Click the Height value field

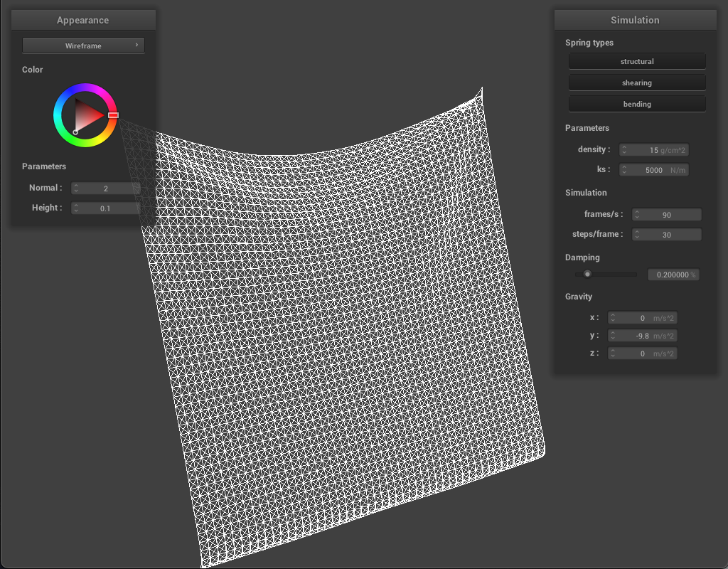coord(105,208)
